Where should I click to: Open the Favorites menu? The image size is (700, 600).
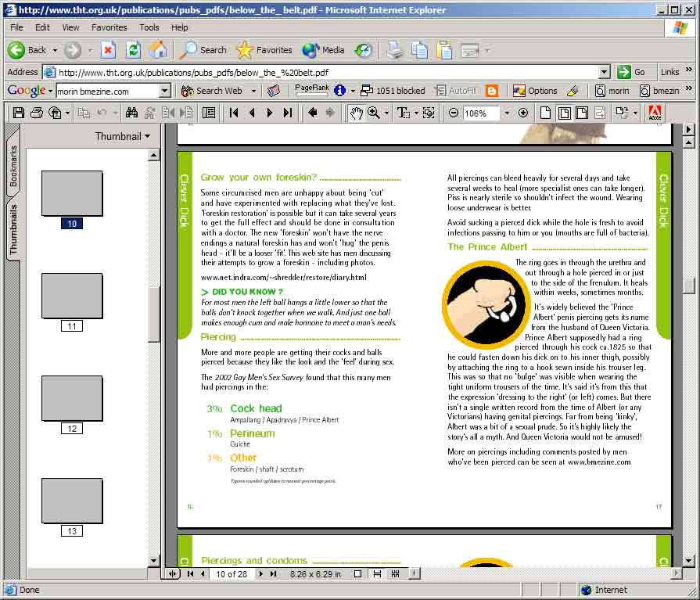[x=109, y=27]
